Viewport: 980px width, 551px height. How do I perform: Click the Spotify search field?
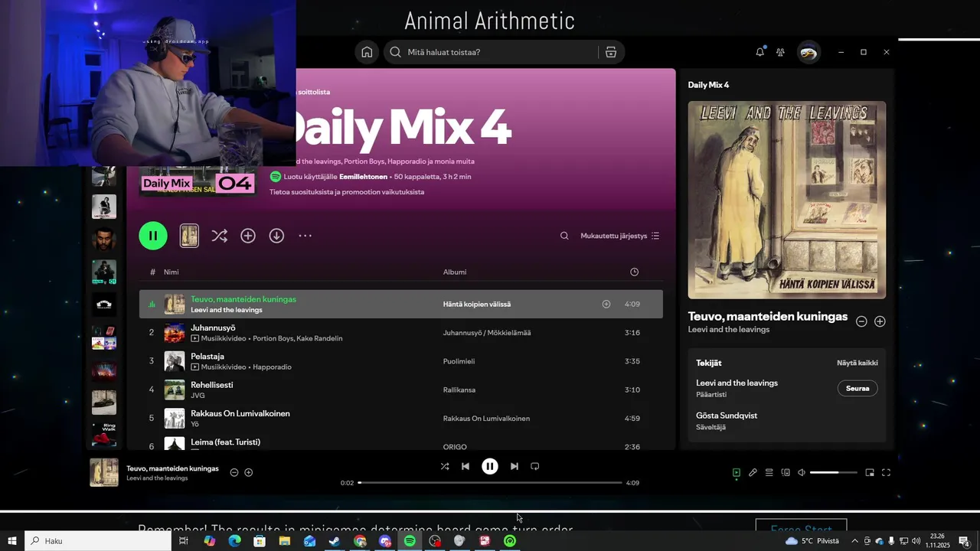(x=490, y=52)
